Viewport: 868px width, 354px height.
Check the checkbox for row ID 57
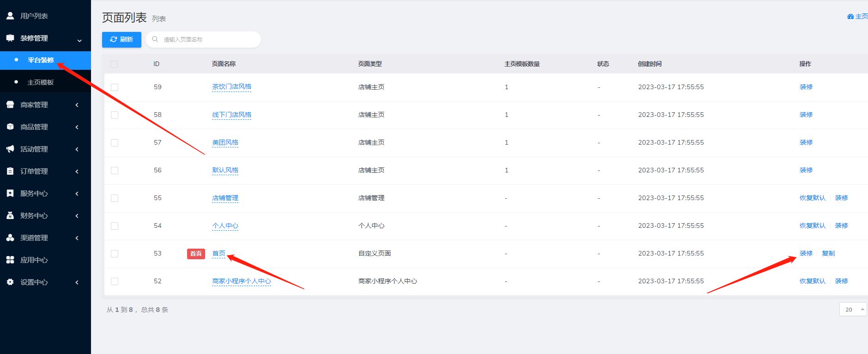115,143
